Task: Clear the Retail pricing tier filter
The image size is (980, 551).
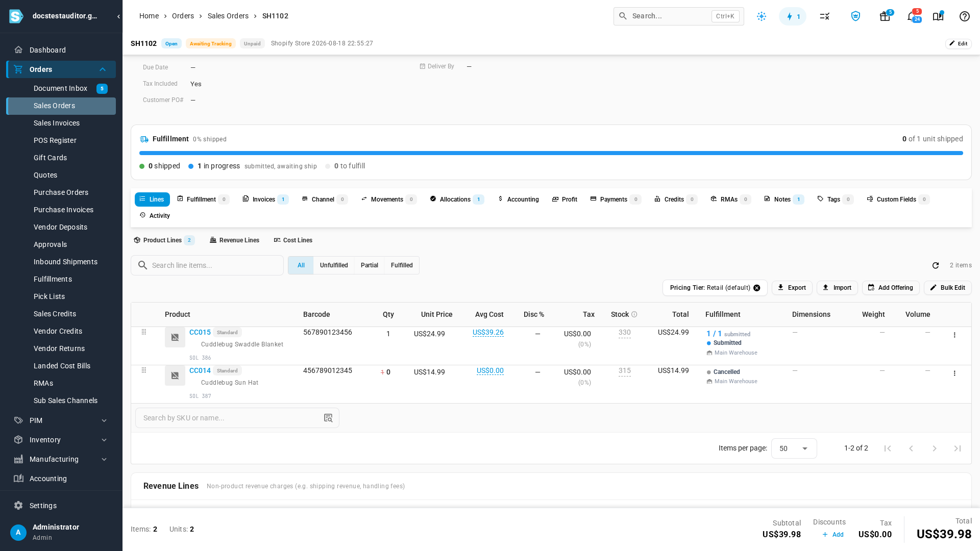Action: tap(757, 288)
